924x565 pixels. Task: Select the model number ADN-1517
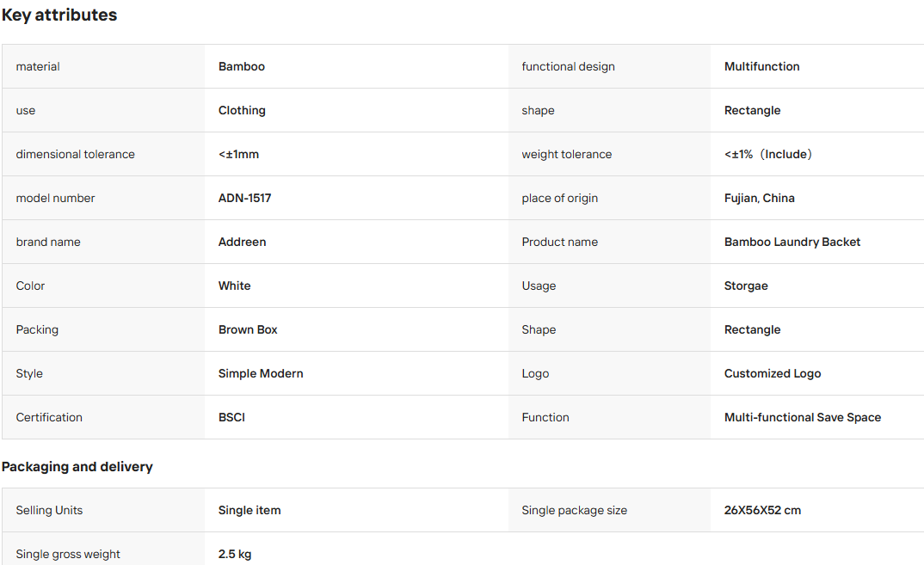pos(244,198)
